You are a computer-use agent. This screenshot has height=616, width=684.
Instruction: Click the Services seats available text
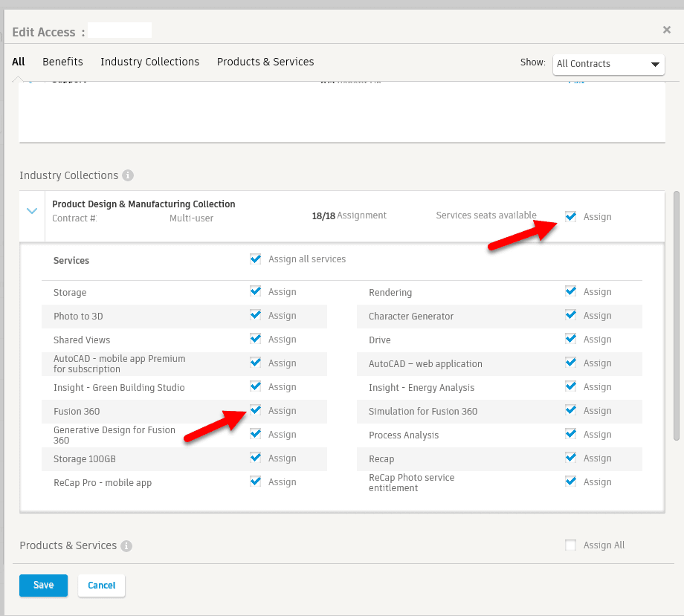pyautogui.click(x=486, y=215)
